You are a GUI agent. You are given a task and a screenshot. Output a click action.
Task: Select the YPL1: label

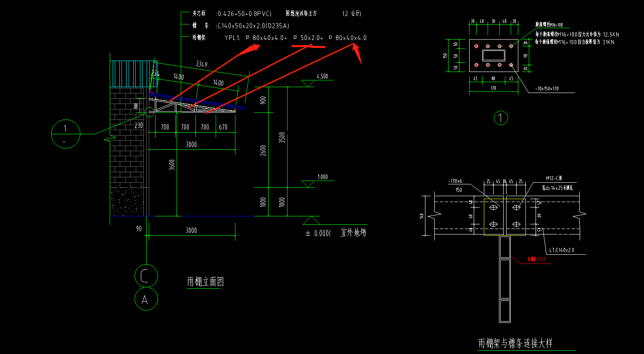(x=232, y=37)
